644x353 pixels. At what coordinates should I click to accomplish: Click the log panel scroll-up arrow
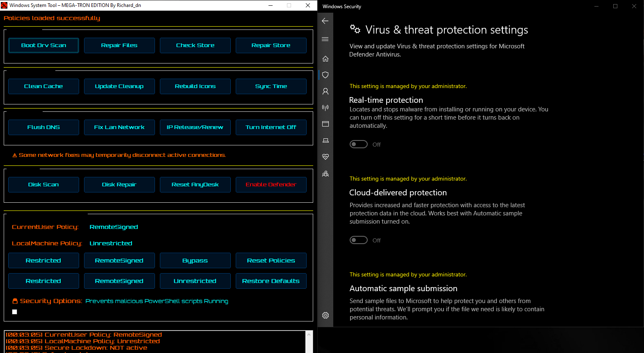pos(309,335)
